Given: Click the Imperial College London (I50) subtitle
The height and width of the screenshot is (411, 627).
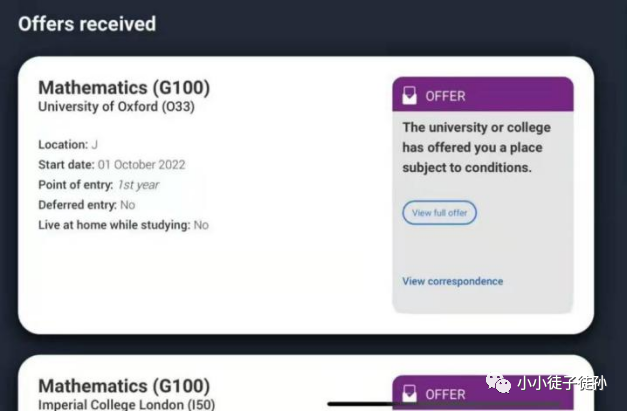Looking at the screenshot, I should coord(126,404).
